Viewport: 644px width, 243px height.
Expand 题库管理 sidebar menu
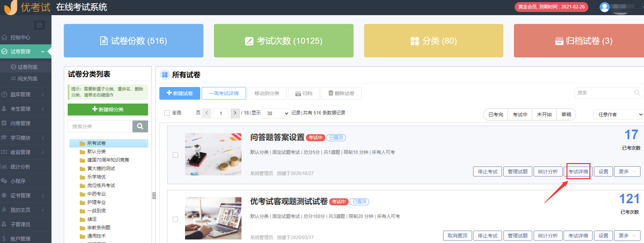(26, 94)
